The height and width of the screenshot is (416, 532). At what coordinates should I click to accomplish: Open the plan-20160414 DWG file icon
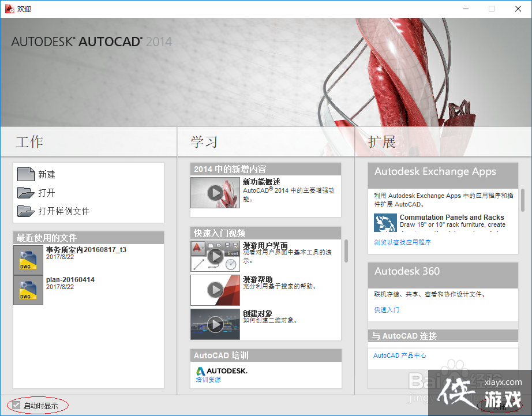pos(28,289)
